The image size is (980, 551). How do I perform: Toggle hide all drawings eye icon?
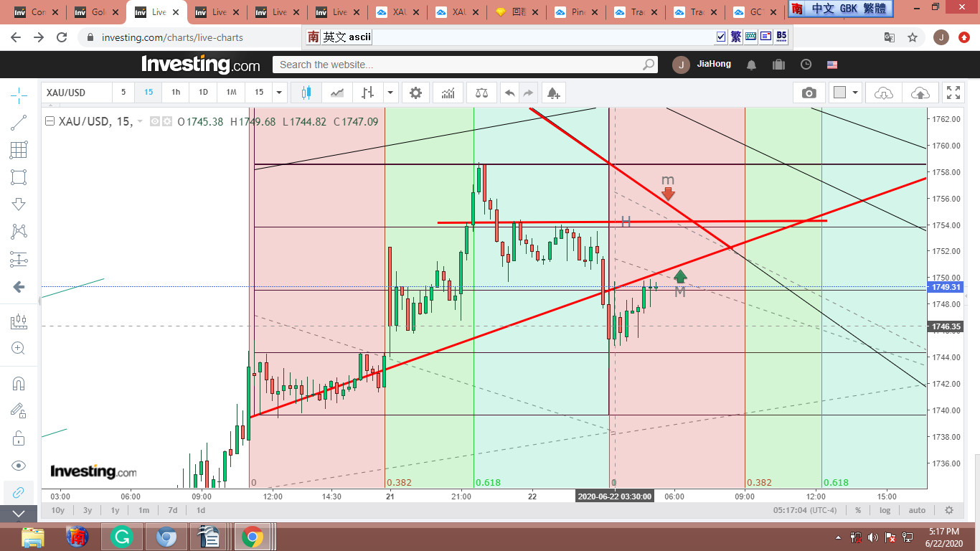19,465
